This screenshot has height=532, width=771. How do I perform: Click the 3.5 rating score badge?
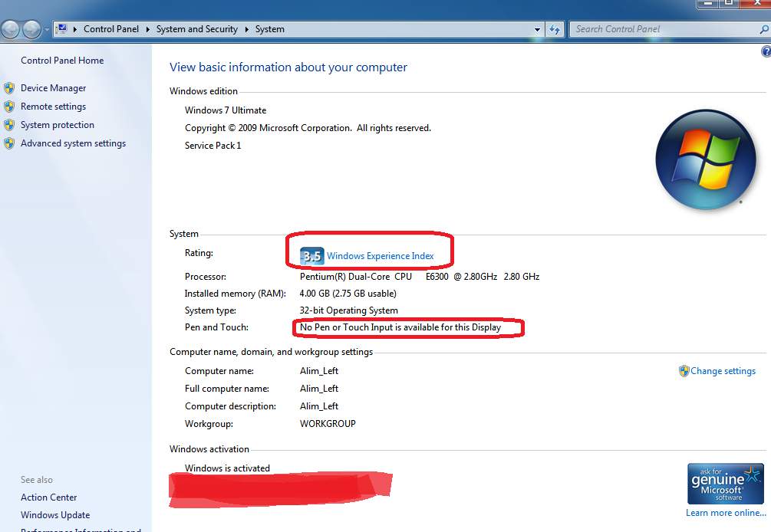[311, 256]
